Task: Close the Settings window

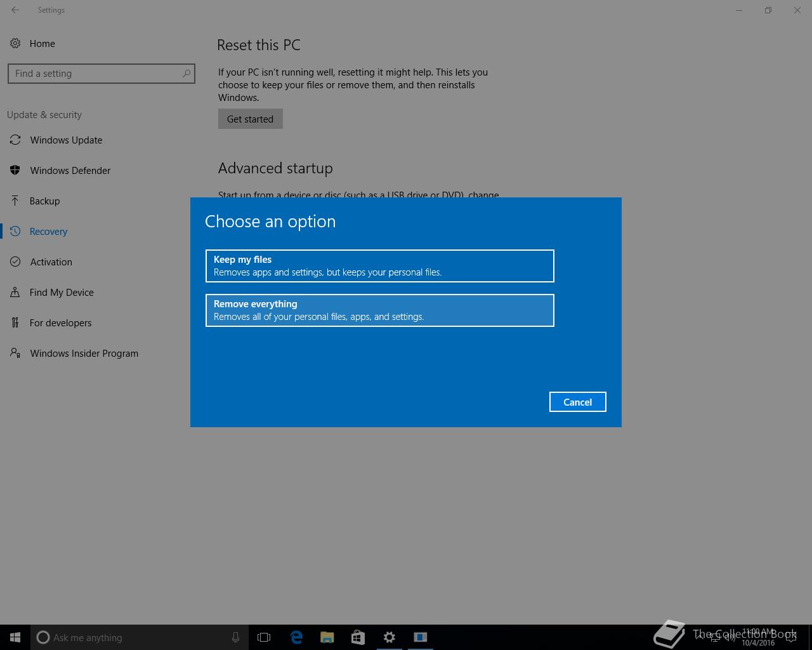Action: point(797,10)
